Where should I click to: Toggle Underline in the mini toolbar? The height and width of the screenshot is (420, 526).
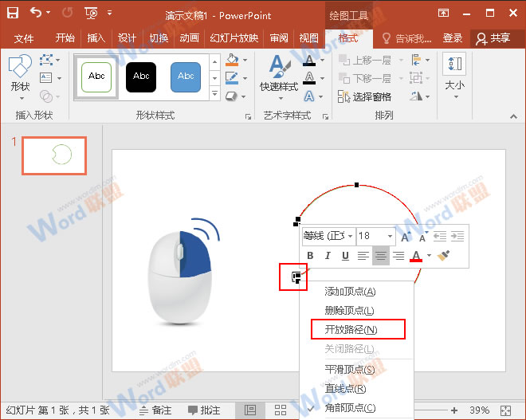345,256
